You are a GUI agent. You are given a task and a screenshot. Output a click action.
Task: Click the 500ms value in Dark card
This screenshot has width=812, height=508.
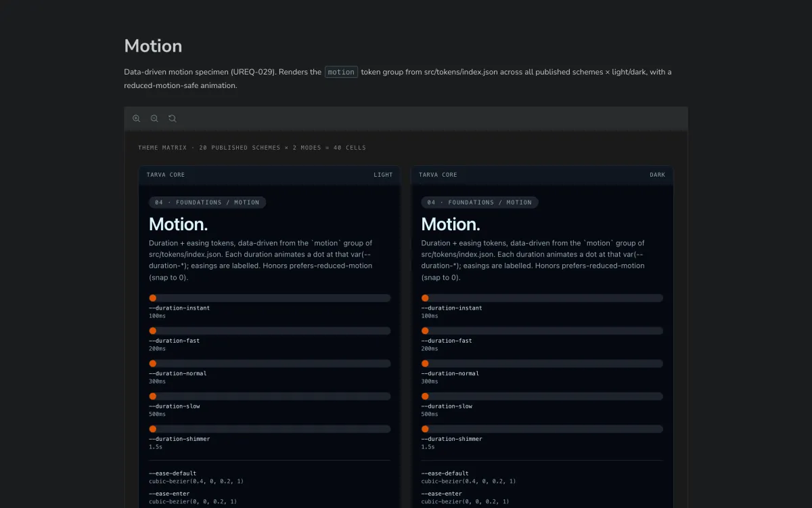coord(430,414)
